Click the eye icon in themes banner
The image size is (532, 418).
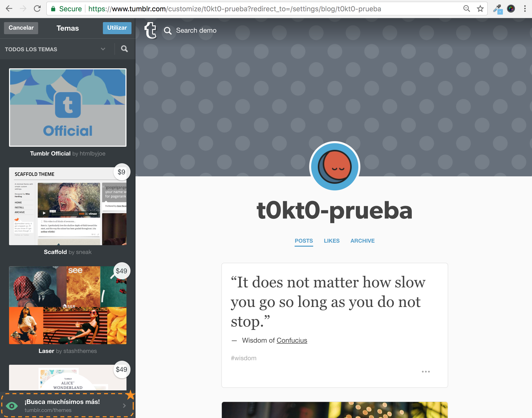pyautogui.click(x=12, y=406)
